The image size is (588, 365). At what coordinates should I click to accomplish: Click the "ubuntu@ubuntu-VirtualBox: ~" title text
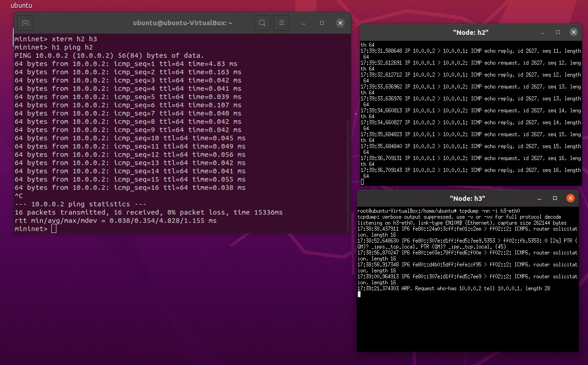point(183,23)
